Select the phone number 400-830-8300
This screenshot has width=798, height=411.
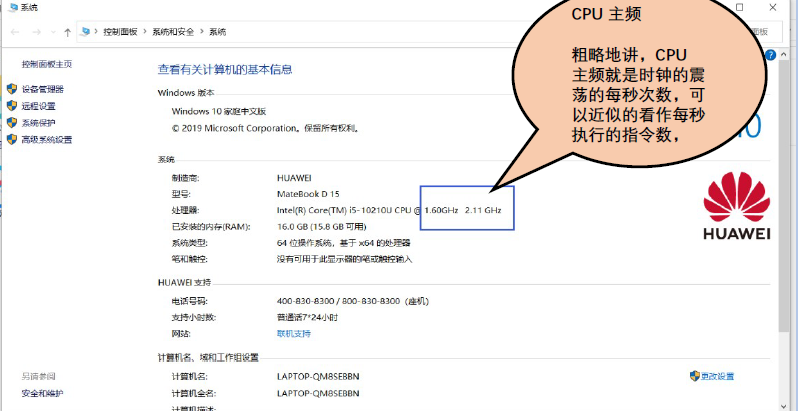pyautogui.click(x=306, y=301)
